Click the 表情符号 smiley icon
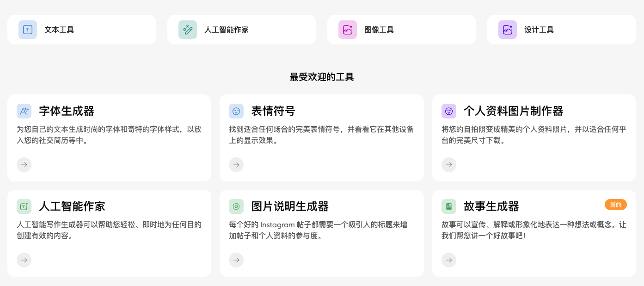 tap(236, 111)
